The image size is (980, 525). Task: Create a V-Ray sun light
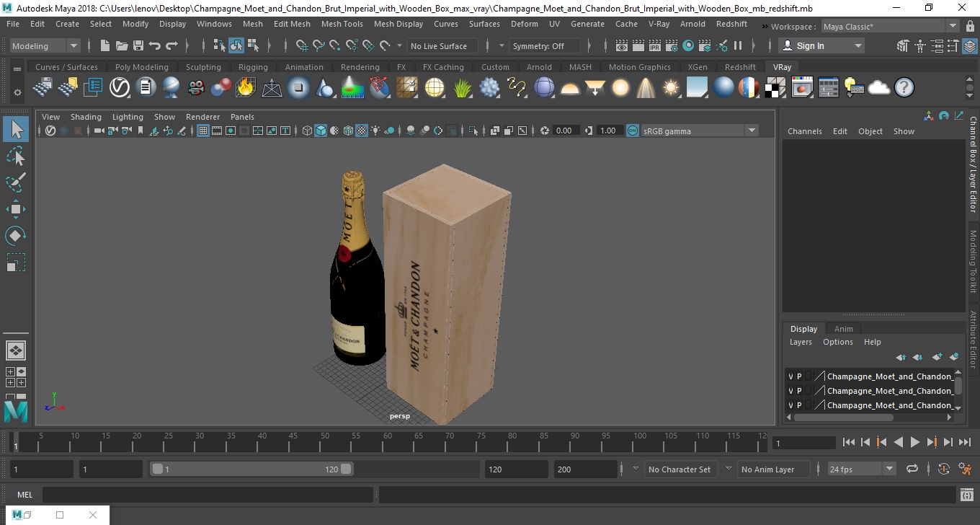click(x=671, y=88)
